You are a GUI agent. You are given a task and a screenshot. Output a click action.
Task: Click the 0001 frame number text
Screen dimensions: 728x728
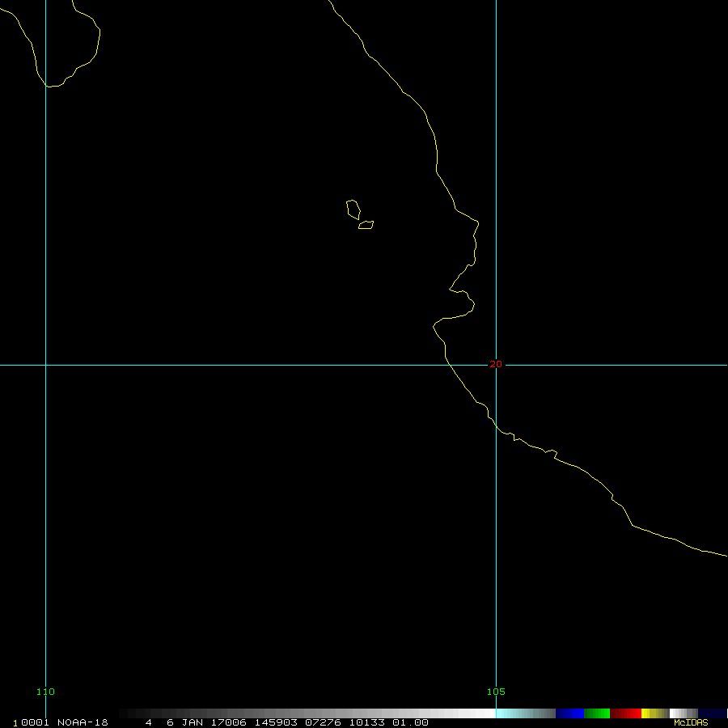click(x=36, y=722)
